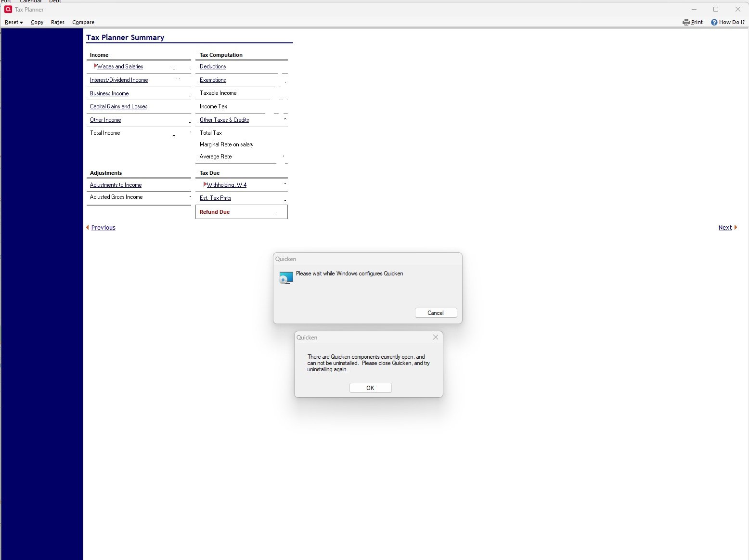749x560 pixels.
Task: Open Other Taxes & Credits link
Action: pos(224,120)
